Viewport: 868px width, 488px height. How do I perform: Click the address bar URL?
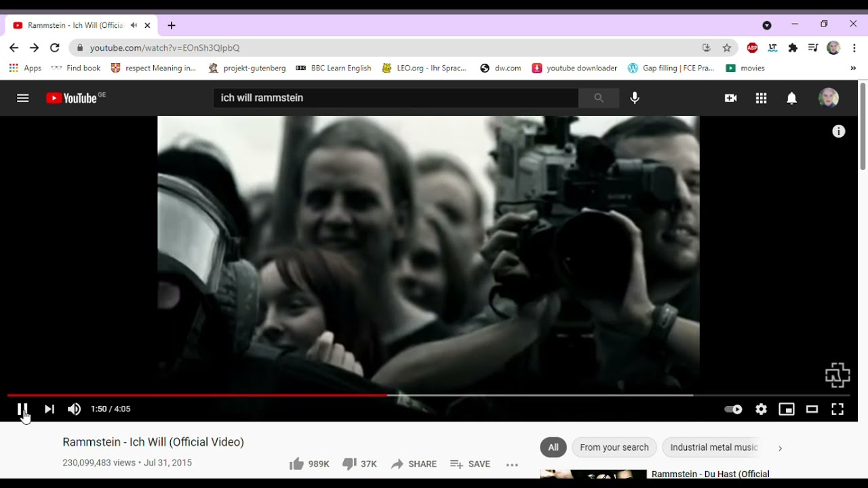pos(165,47)
